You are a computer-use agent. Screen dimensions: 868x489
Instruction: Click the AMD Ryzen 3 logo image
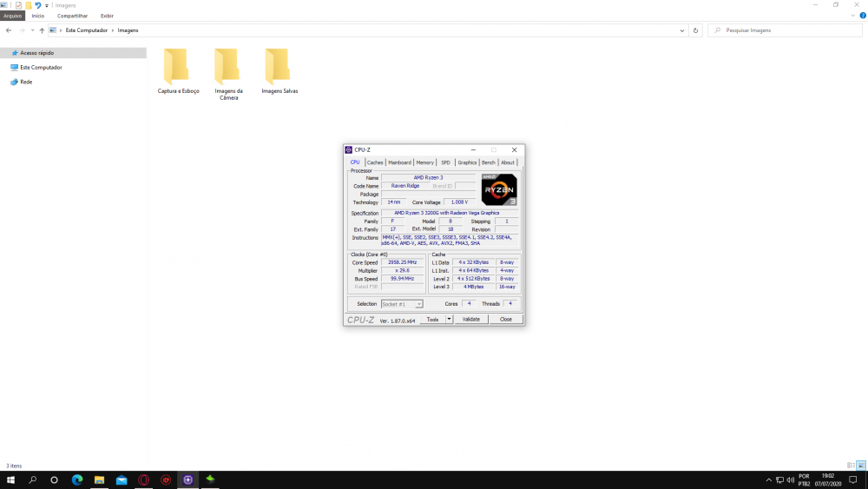(499, 189)
